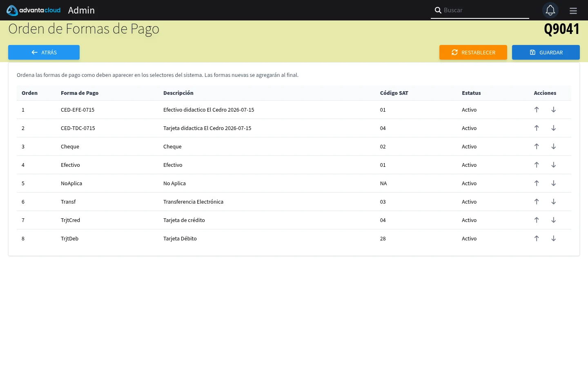Click the Admin title text
This screenshot has height=368, width=588.
[x=81, y=10]
